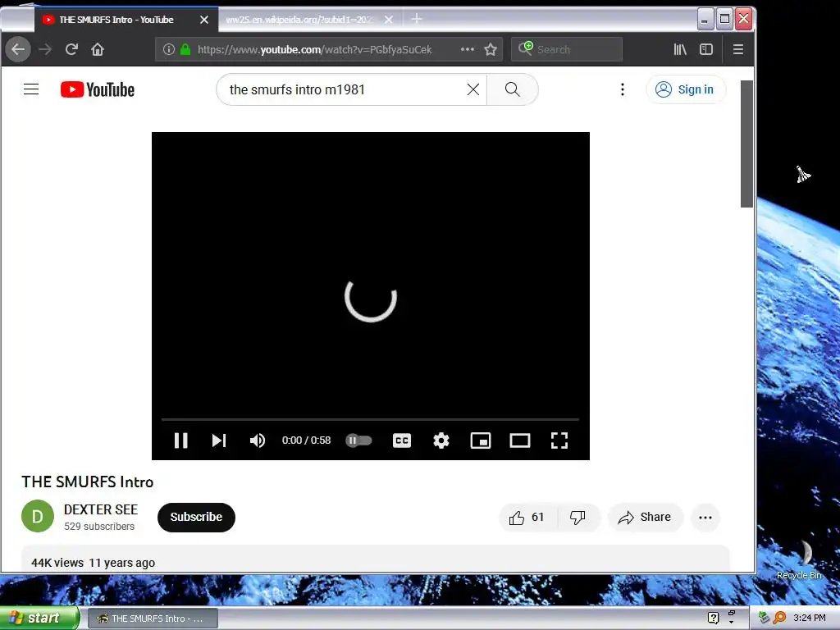Switch to miniplayer mode
Viewport: 840px width, 630px height.
(x=481, y=441)
